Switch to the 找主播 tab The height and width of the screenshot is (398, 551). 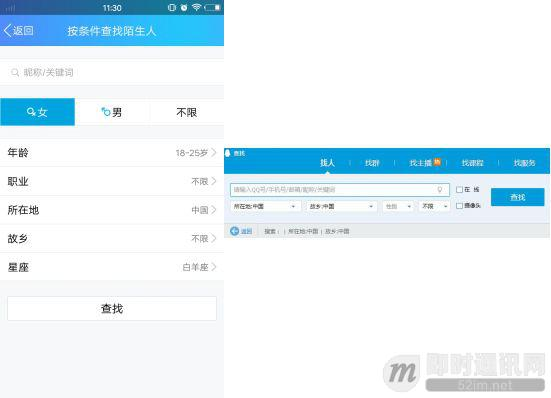click(x=421, y=163)
